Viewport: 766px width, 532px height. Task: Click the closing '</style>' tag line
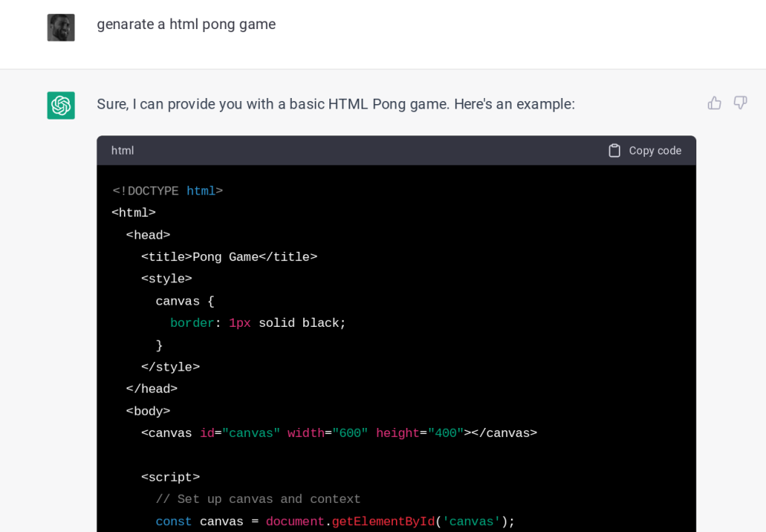point(171,367)
